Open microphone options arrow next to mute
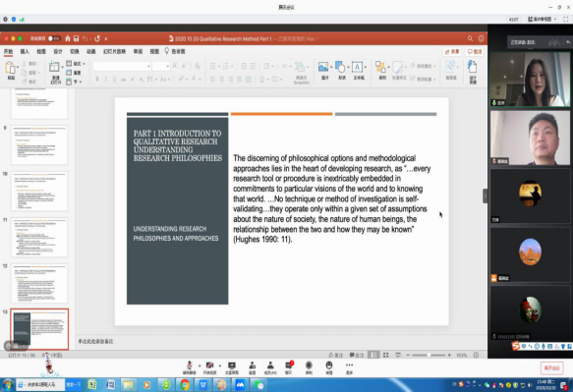The image size is (573, 392). [x=200, y=365]
